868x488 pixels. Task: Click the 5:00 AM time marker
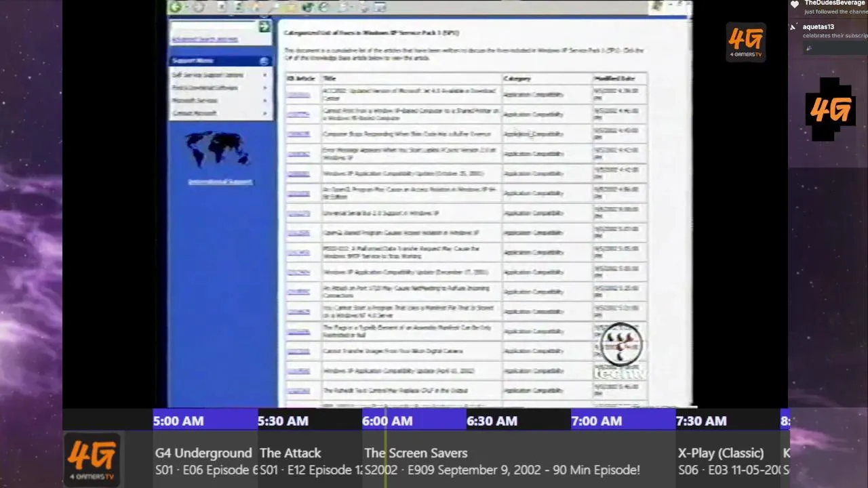point(178,421)
